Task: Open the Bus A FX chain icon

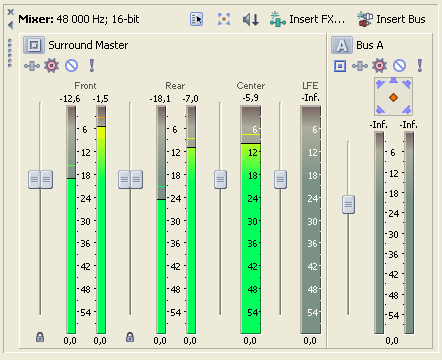Action: pyautogui.click(x=360, y=66)
